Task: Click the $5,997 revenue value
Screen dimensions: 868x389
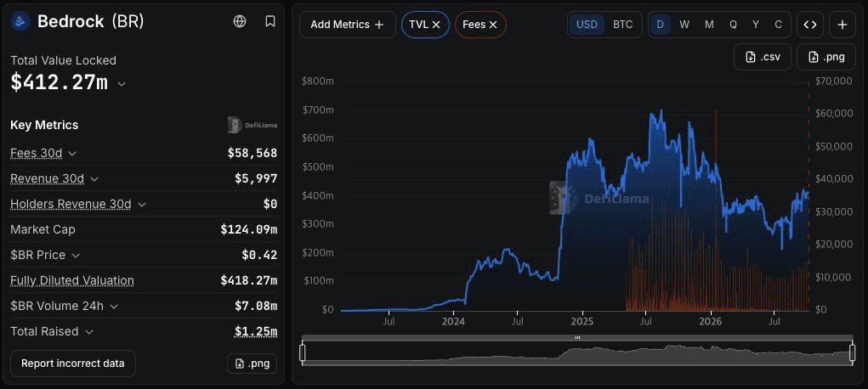Action: click(256, 178)
